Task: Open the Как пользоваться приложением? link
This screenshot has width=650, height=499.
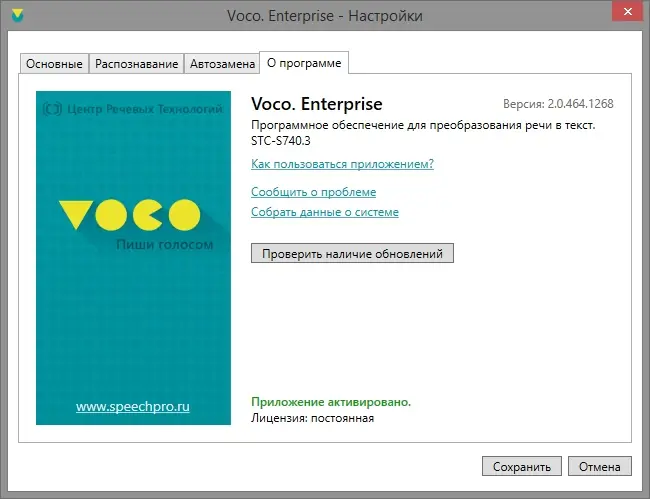Action: coord(342,164)
